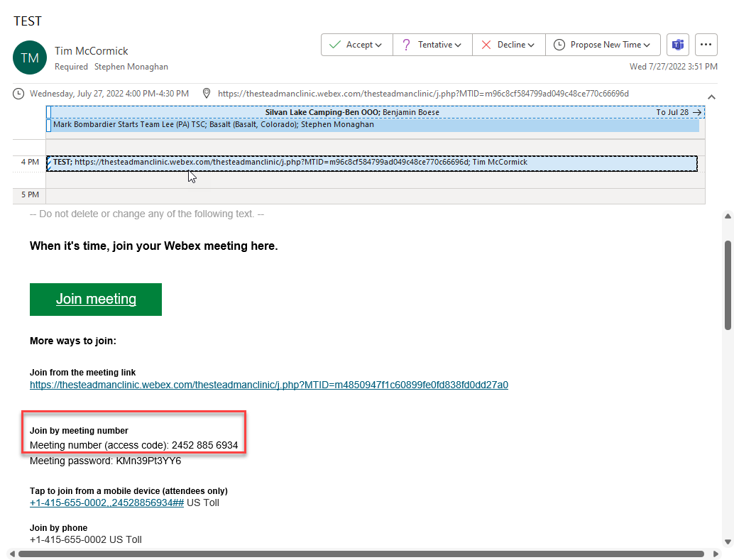
Task: Tap the mobile dial-in phone number link
Action: click(x=106, y=503)
